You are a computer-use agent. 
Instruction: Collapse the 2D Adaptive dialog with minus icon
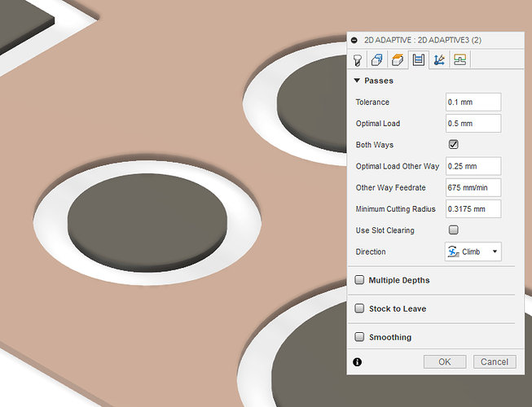354,40
